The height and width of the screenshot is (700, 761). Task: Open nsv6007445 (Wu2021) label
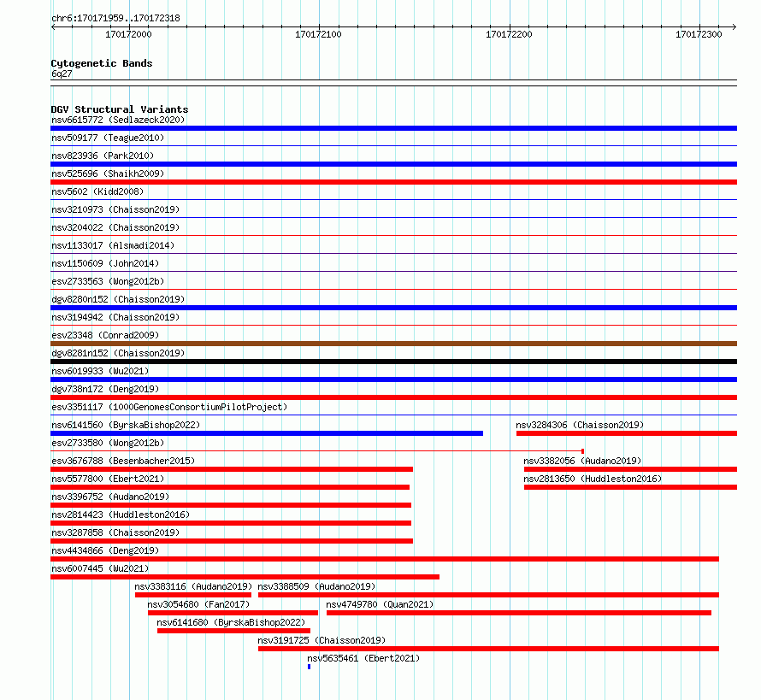point(100,568)
